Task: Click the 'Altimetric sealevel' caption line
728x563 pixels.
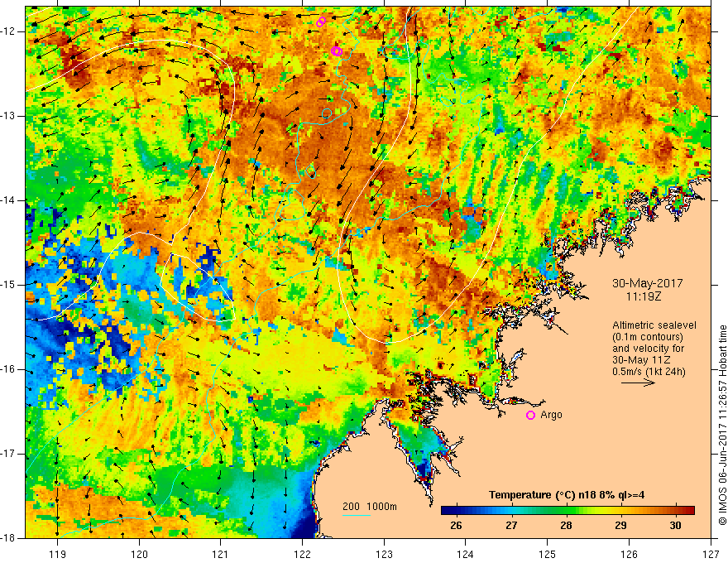Action: tap(654, 325)
